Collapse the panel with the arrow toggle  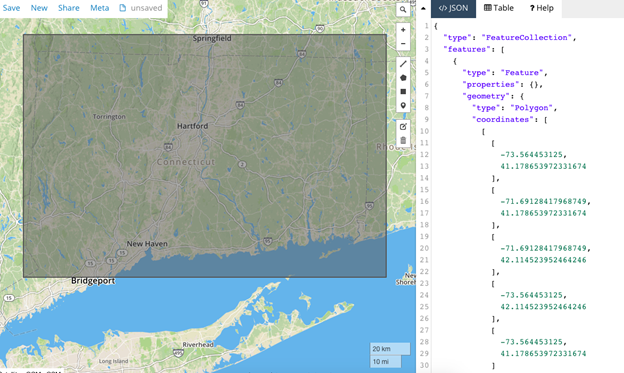(423, 8)
